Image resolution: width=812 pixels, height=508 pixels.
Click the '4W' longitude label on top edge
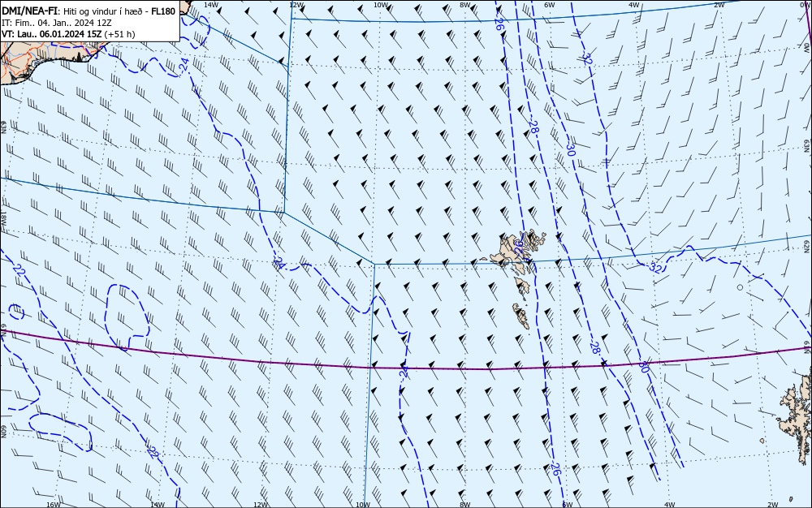(x=634, y=5)
